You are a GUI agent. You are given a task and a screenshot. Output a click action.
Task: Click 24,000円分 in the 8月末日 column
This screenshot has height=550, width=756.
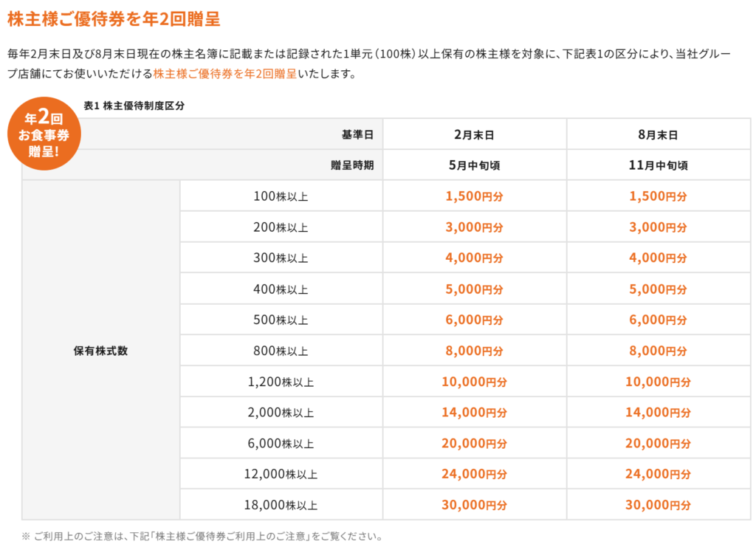click(x=659, y=475)
